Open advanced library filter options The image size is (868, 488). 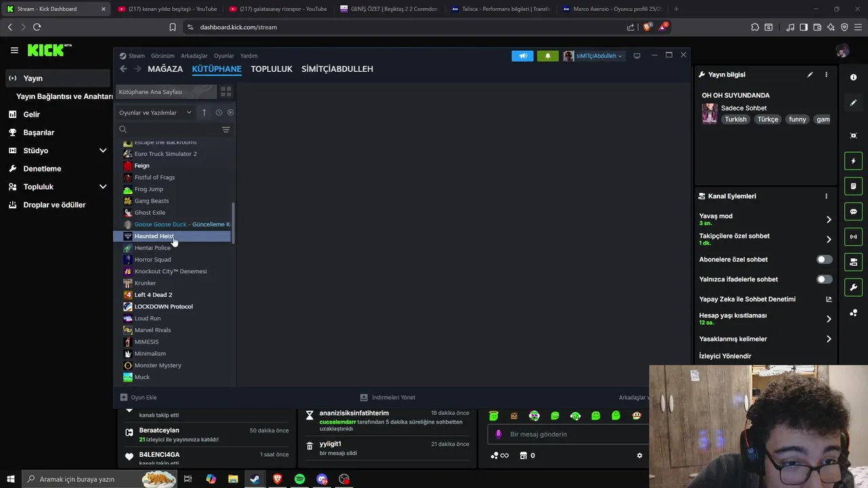pyautogui.click(x=226, y=129)
